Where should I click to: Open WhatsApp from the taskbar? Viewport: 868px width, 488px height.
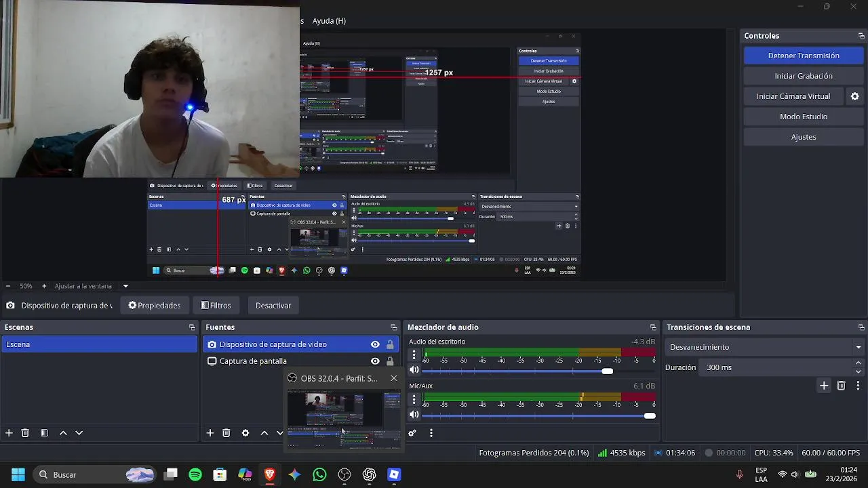(319, 474)
